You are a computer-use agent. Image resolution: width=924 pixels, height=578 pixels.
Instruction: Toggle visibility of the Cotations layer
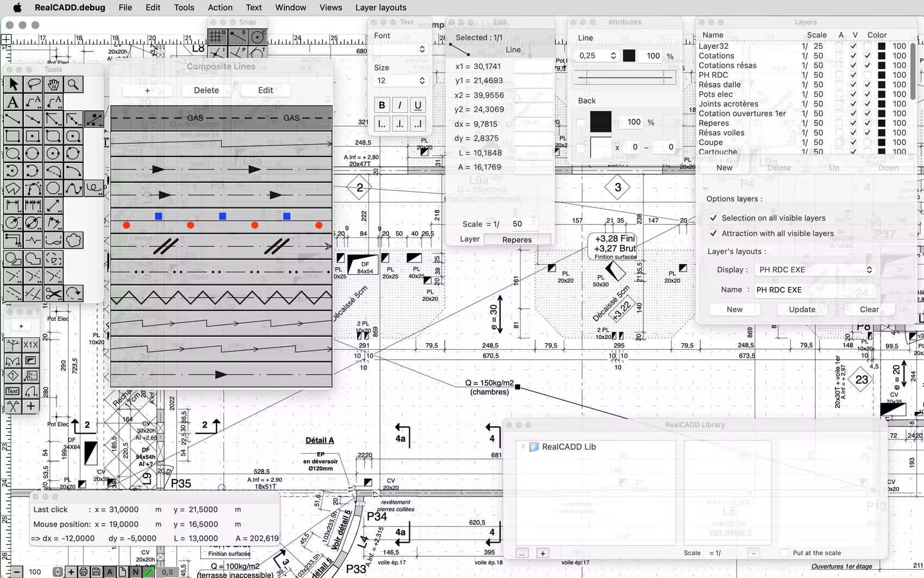pos(868,55)
